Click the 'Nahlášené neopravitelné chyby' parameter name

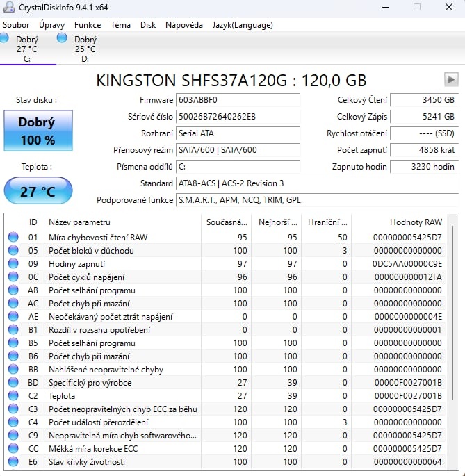click(106, 370)
